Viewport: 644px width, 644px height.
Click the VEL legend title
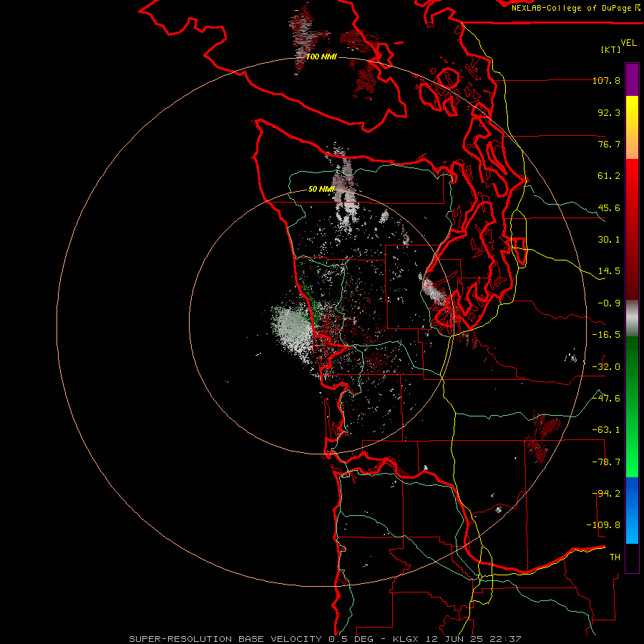(628, 43)
